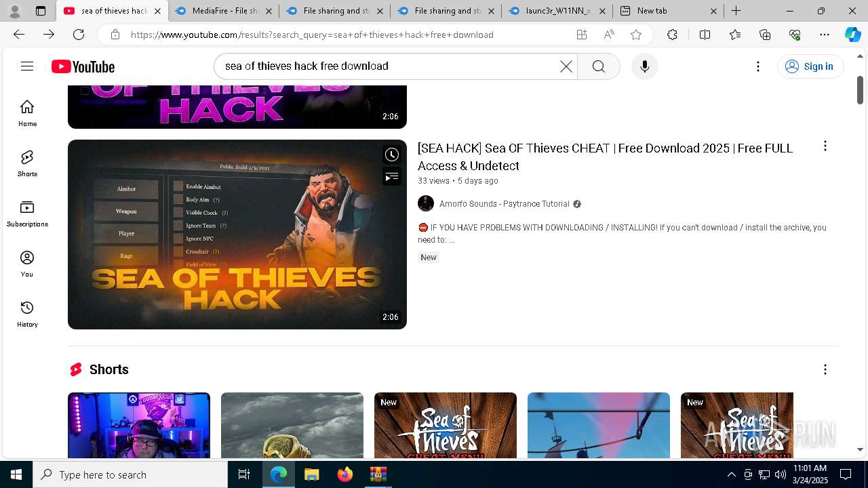Open the second Shorts video with skull
Screen dimensions: 868x488
(x=292, y=425)
